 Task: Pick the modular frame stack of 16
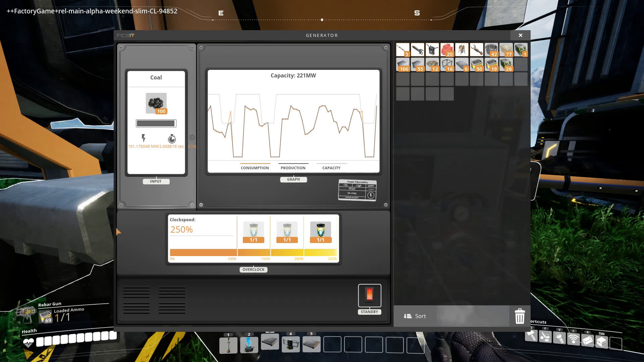coord(447,64)
